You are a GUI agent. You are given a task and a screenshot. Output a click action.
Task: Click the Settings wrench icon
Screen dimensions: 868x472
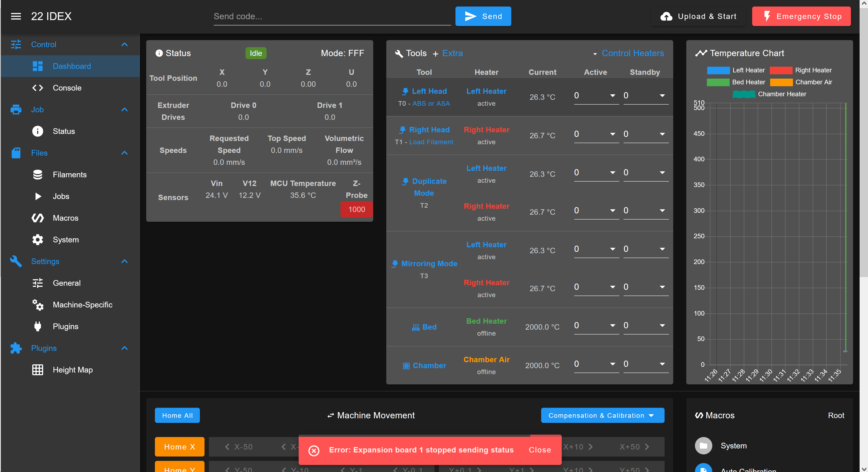click(16, 261)
